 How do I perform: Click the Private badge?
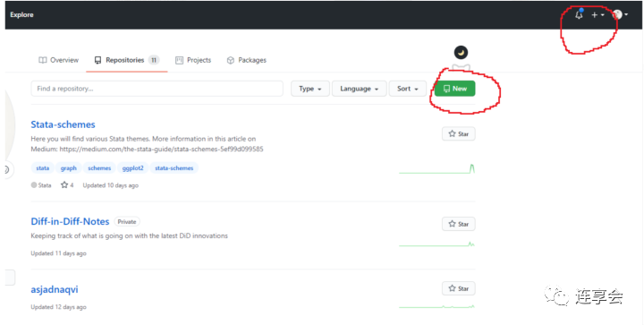point(127,221)
